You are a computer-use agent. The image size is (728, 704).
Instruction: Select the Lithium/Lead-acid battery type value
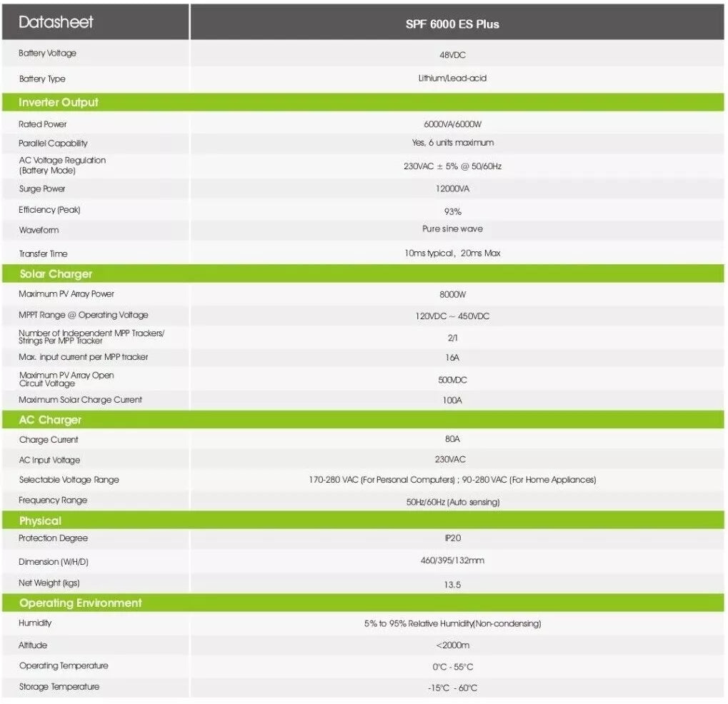[452, 79]
